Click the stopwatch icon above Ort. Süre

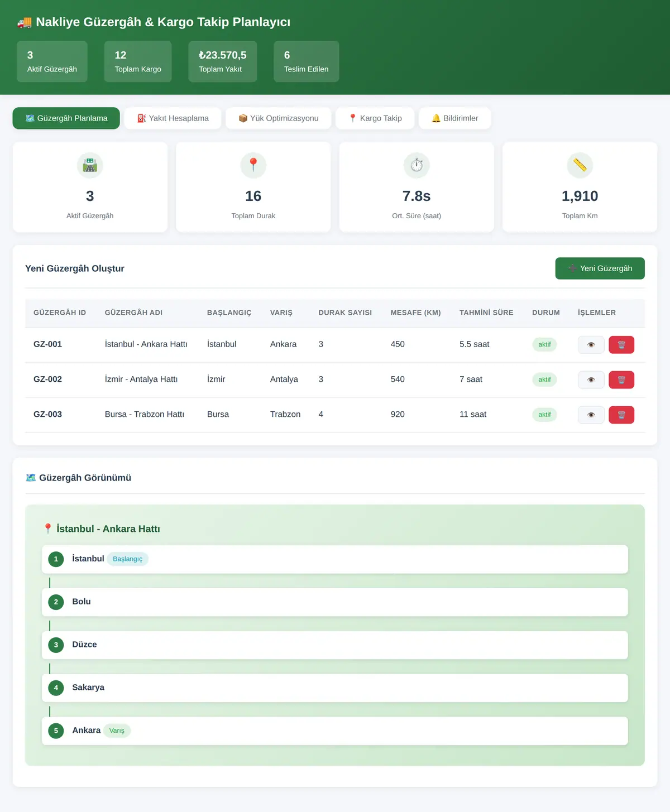pyautogui.click(x=417, y=165)
